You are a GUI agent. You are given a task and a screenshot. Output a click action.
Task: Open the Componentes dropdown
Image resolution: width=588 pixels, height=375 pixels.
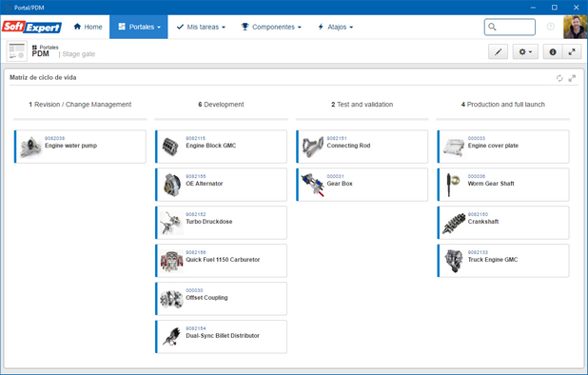coord(271,27)
